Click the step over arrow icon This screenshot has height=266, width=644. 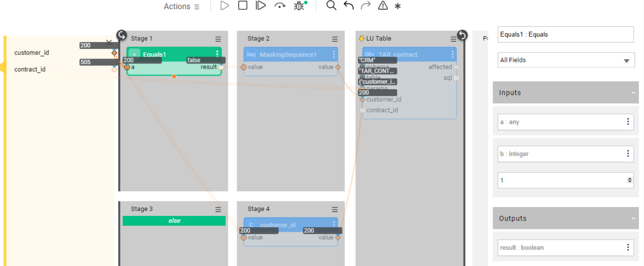[280, 6]
